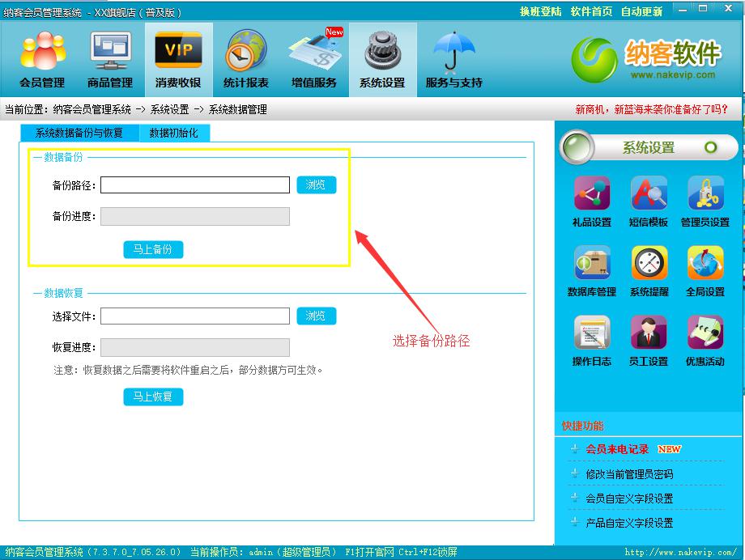Open 修改当前管理员密码 quick link
The height and width of the screenshot is (560, 745).
[629, 474]
